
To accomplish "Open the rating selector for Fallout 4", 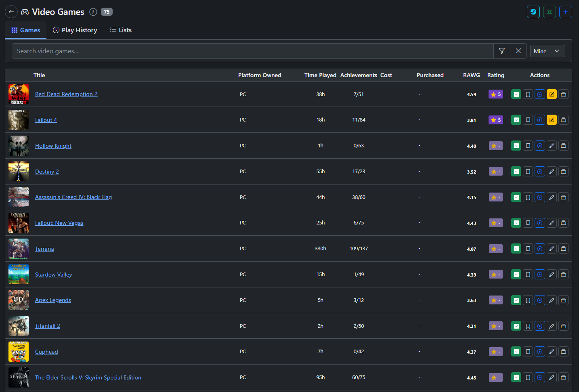I will click(495, 120).
